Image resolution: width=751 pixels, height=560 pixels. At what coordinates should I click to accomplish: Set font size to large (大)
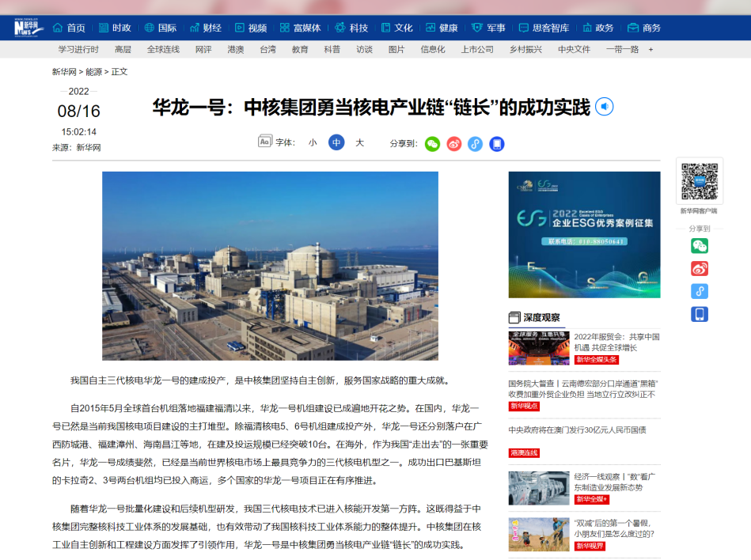coord(359,143)
